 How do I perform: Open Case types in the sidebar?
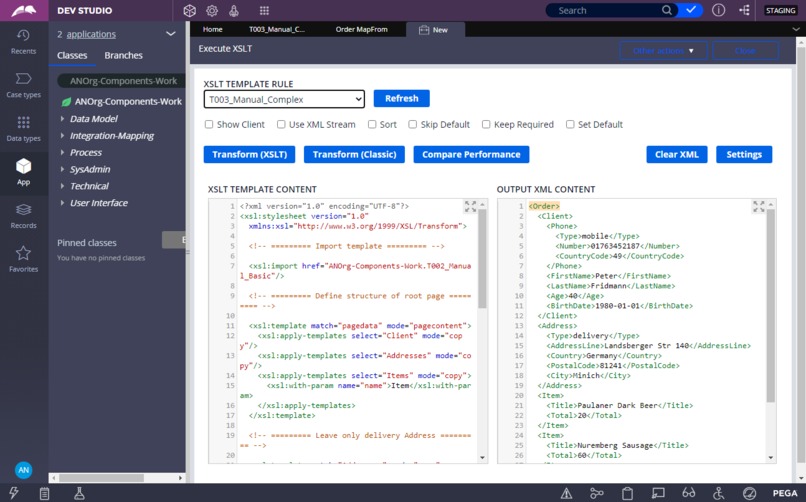(24, 85)
